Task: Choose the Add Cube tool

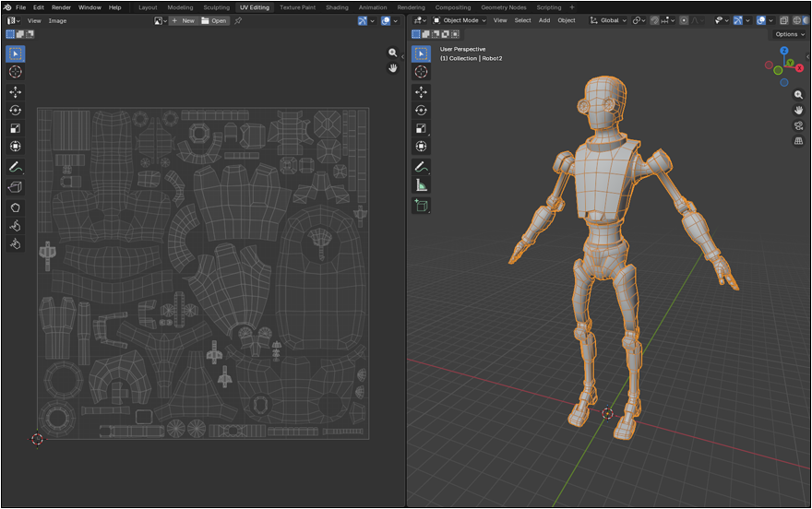Action: pyautogui.click(x=421, y=206)
